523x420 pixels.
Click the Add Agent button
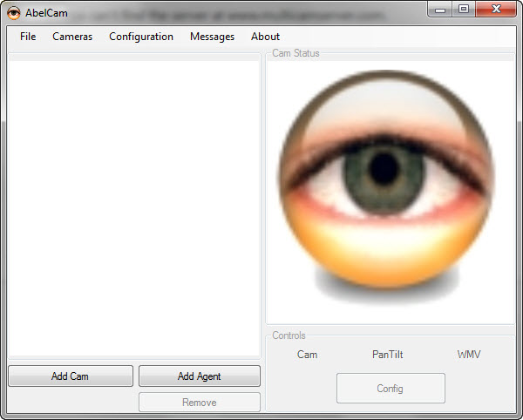tap(199, 376)
